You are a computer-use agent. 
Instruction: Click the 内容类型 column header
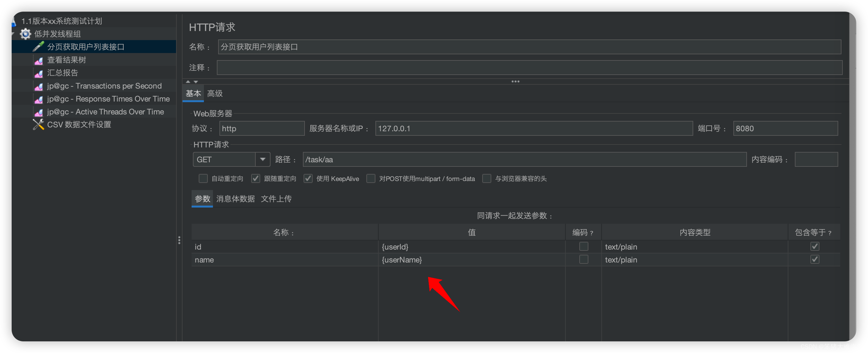pos(695,232)
